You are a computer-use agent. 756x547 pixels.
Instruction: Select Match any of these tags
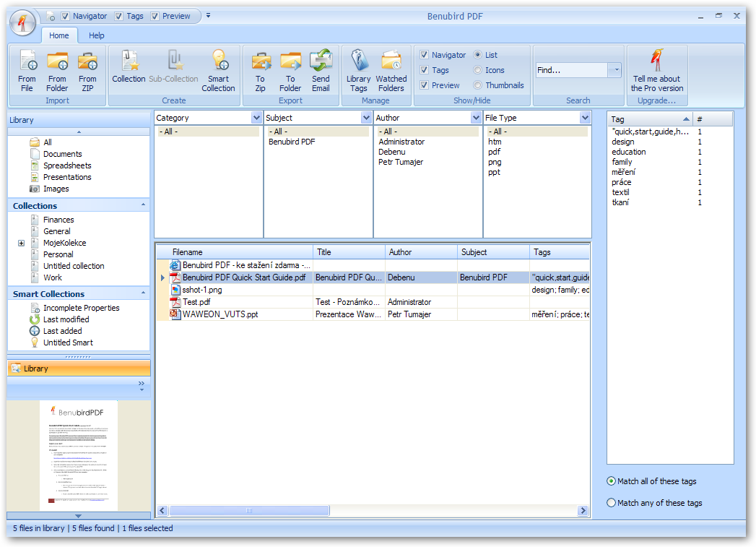612,503
